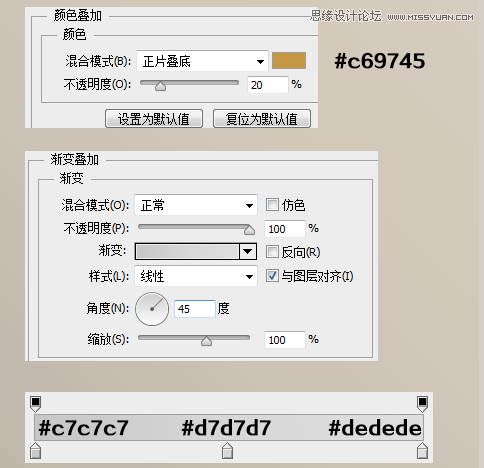Expand the gradient preset arrow button

pos(248,251)
